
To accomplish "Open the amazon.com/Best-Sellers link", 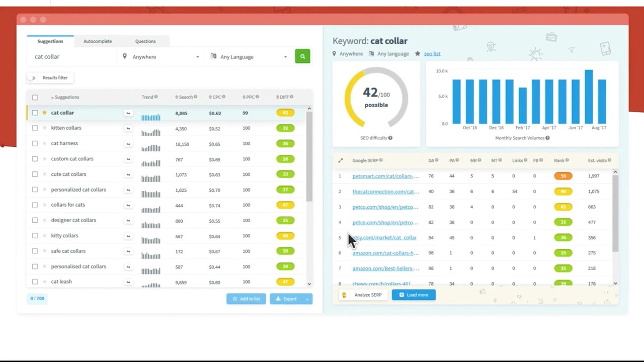I will pos(385,268).
